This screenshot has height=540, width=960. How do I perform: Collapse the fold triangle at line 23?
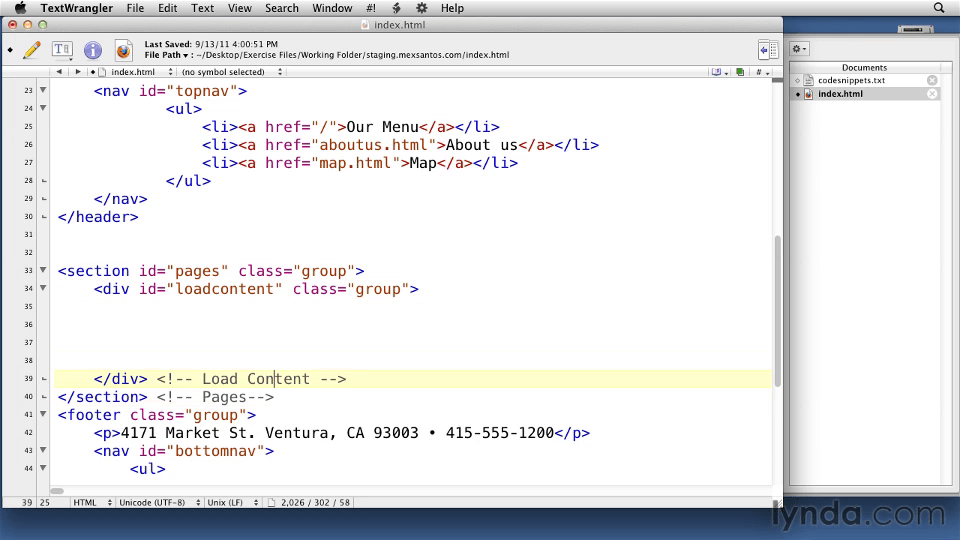click(x=43, y=90)
